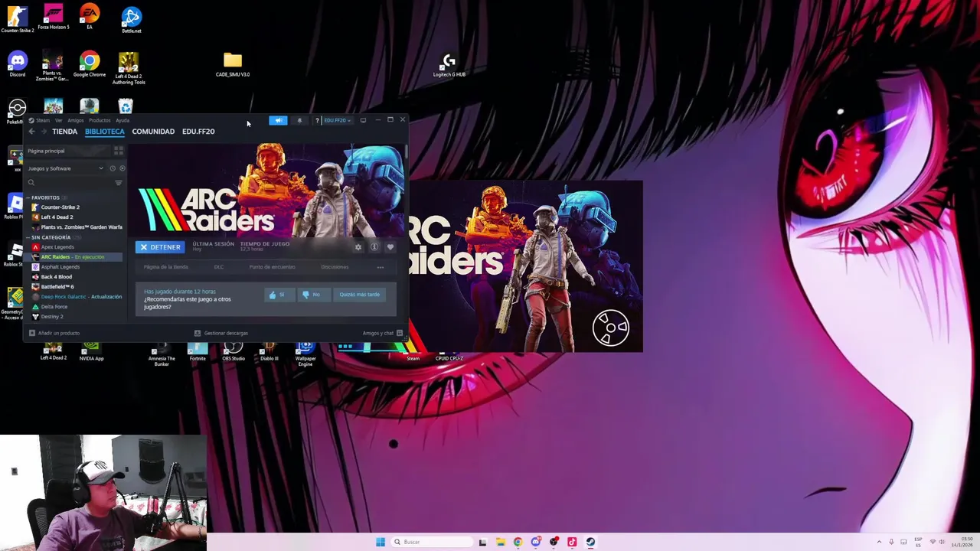Viewport: 980px width, 551px height.
Task: Click the blue Steam announcements megaphone icon
Action: coord(278,120)
